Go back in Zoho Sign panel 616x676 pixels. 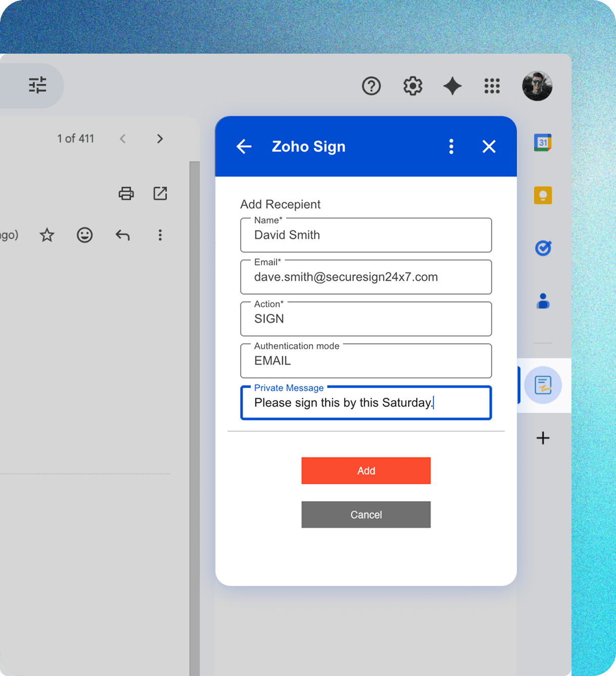coord(244,147)
